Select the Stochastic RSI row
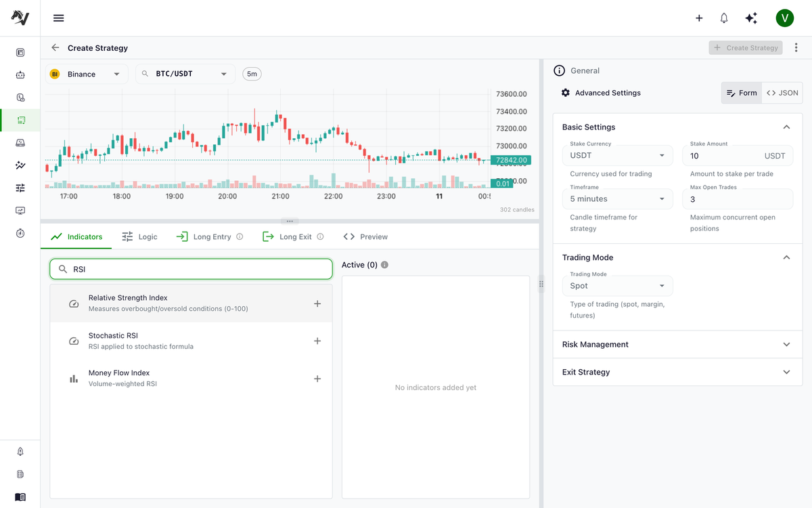 [x=191, y=341]
